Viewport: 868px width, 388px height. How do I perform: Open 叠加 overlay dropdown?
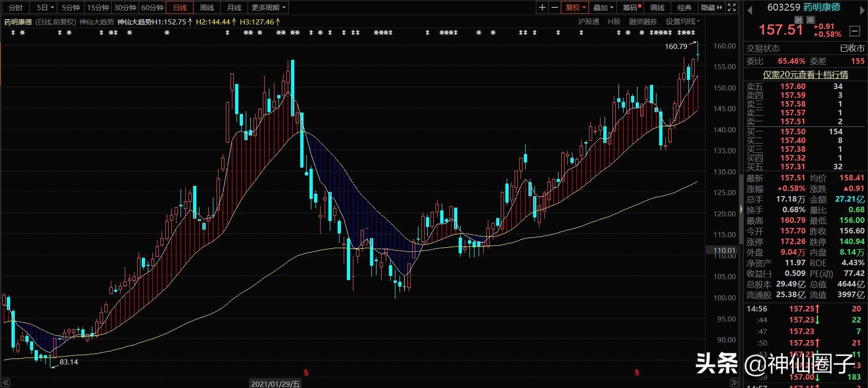(x=603, y=7)
